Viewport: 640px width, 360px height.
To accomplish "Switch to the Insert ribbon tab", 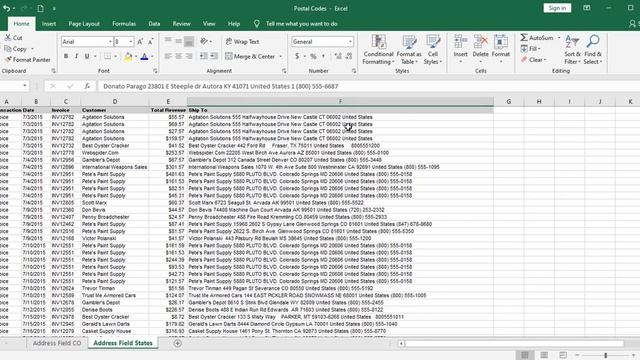I will pyautogui.click(x=49, y=24).
